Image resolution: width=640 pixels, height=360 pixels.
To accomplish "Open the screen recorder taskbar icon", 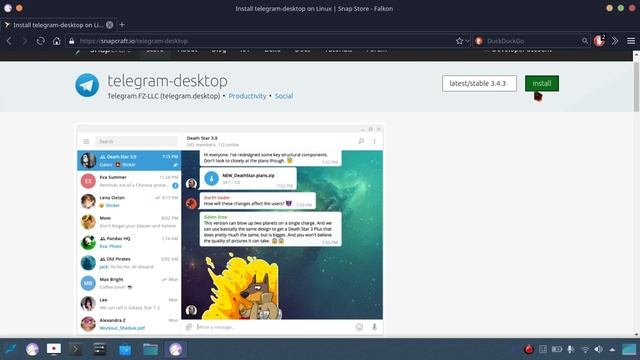I will [53, 349].
